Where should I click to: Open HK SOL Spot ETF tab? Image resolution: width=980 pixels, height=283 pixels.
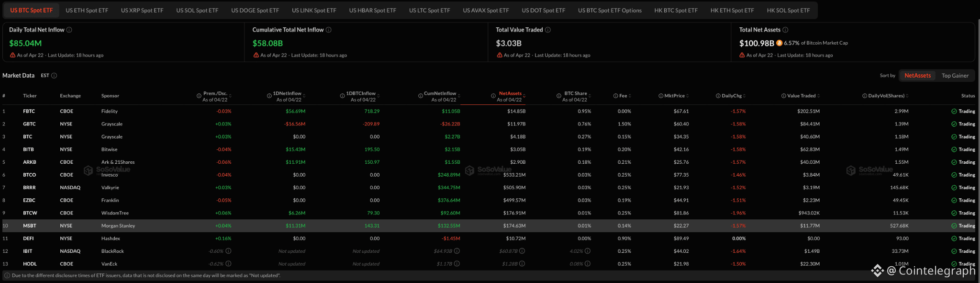[788, 10]
